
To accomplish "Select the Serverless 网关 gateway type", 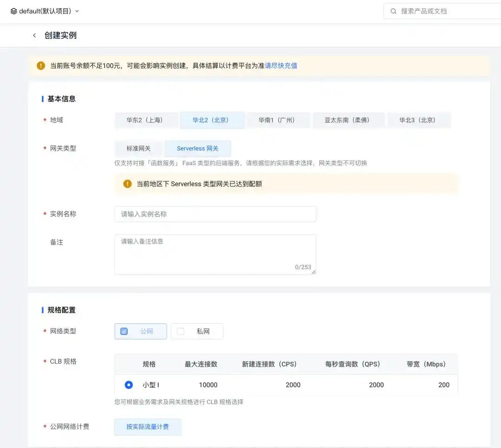I will pyautogui.click(x=198, y=148).
